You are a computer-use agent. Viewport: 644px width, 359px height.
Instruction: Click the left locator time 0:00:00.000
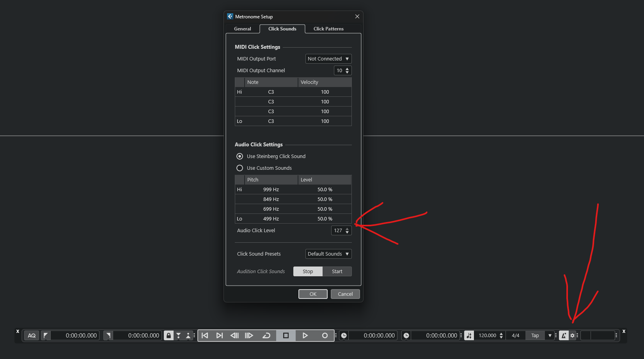pyautogui.click(x=75, y=336)
